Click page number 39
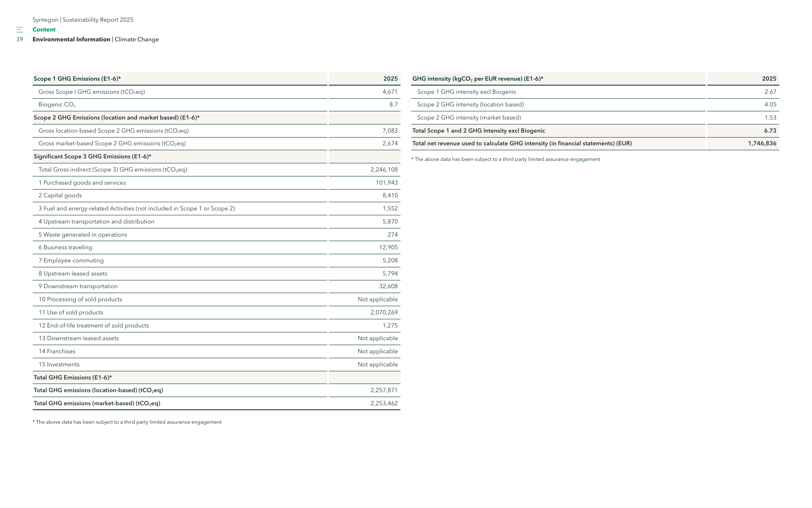The height and width of the screenshot is (508, 812). coord(20,39)
